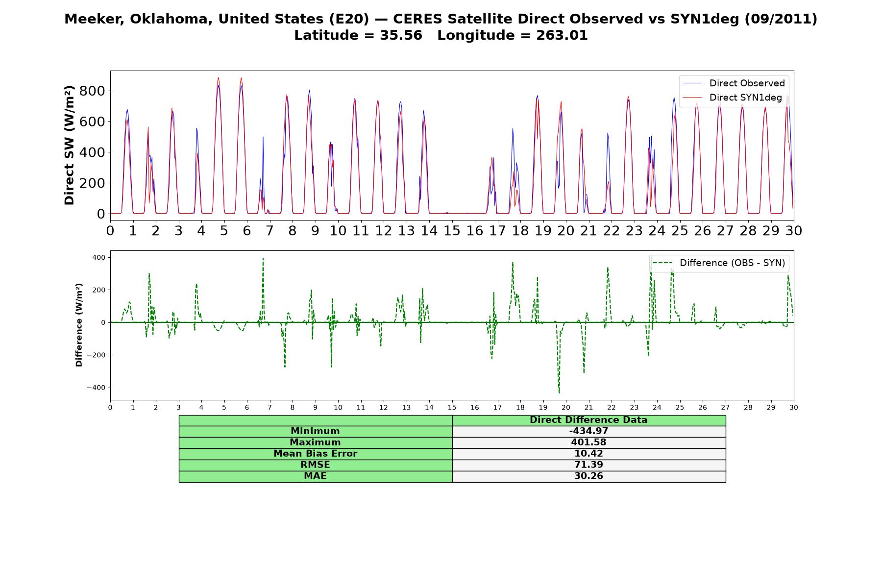Image resolution: width=882 pixels, height=588 pixels.
Task: Select the Minimum row label in the table
Action: coord(316,431)
